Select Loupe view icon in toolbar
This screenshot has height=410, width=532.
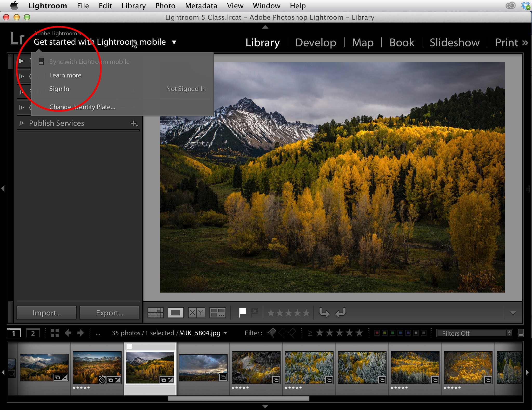(176, 313)
